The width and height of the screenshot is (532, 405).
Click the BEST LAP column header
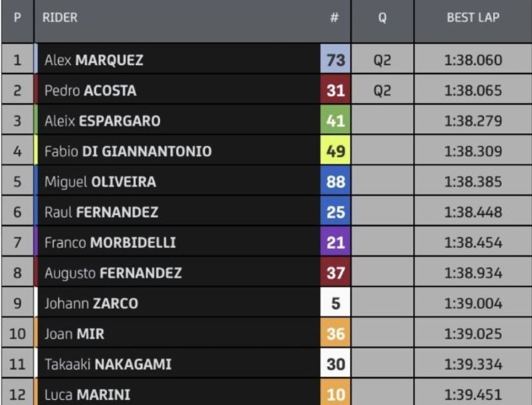tap(473, 18)
